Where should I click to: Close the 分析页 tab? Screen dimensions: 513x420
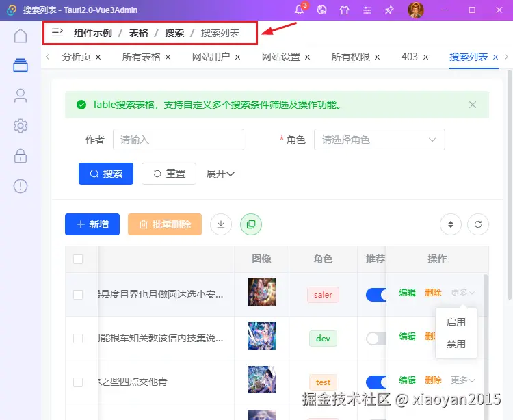pos(98,57)
